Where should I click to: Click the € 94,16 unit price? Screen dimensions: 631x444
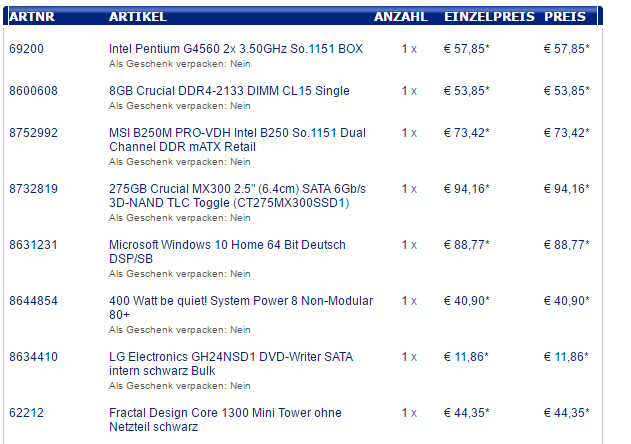466,189
